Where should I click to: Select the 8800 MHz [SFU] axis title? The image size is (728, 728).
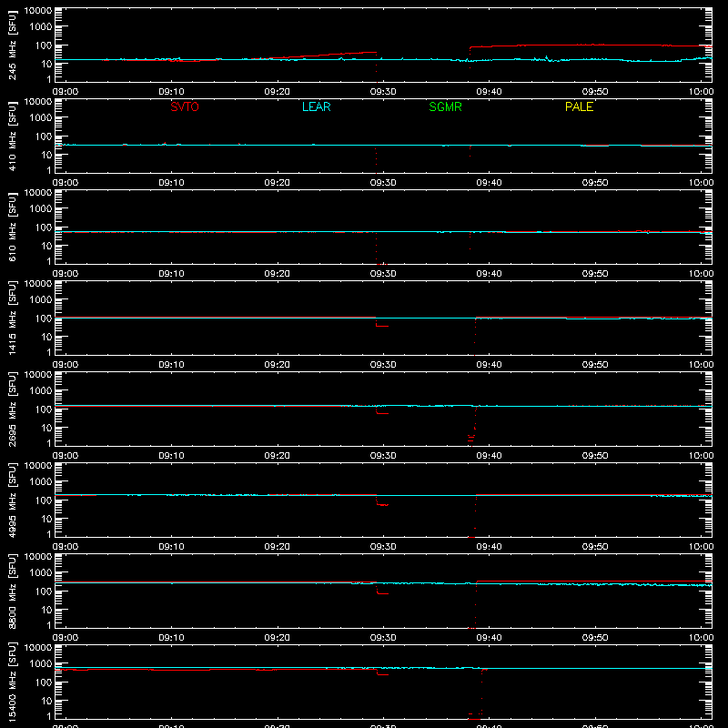12,591
